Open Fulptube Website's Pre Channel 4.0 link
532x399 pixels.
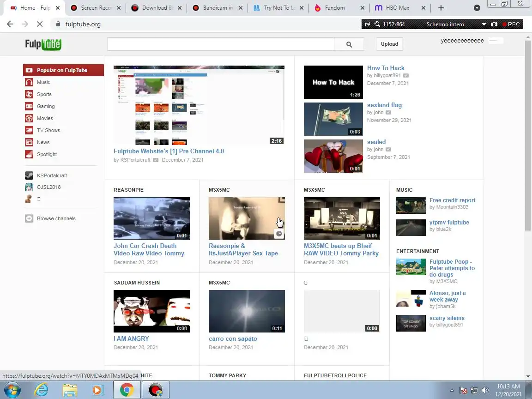tap(169, 151)
